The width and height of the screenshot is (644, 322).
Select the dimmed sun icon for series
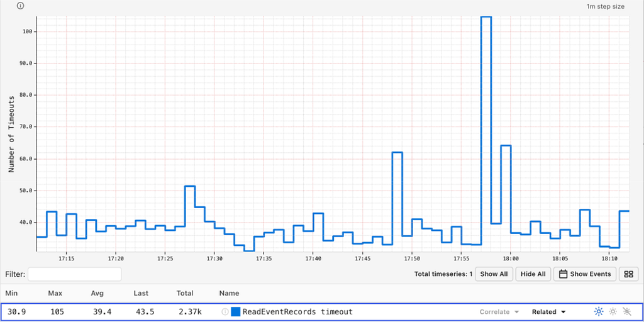tap(613, 312)
